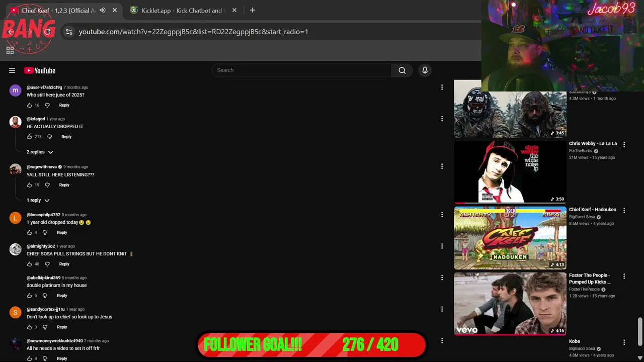Like the 'look up to Jesus' comment
The width and height of the screenshot is (644, 362).
click(29, 327)
